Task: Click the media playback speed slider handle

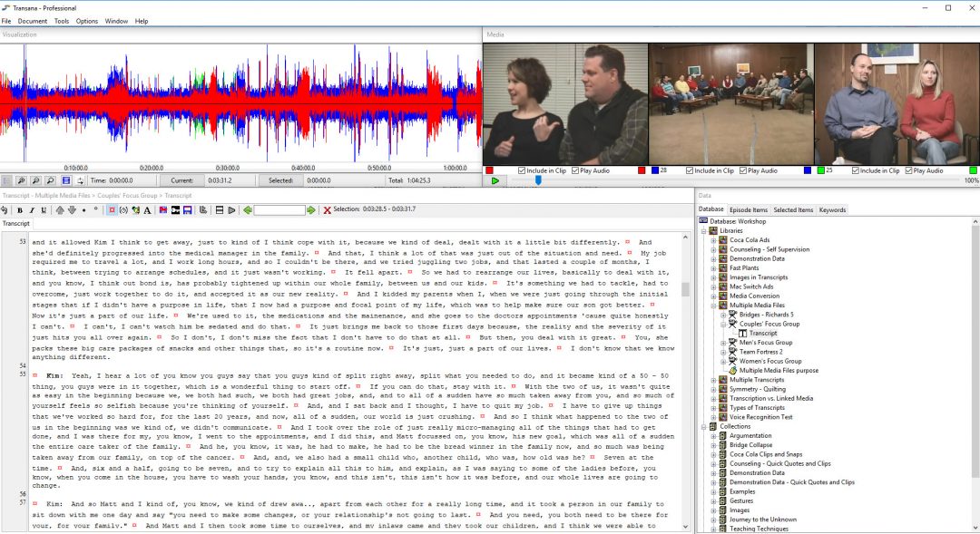Action: (x=538, y=180)
